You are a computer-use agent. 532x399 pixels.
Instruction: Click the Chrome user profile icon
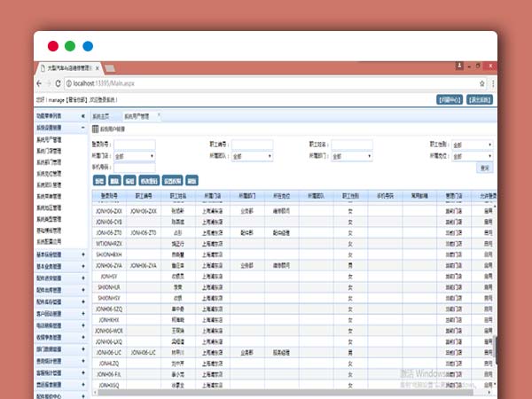pos(459,66)
